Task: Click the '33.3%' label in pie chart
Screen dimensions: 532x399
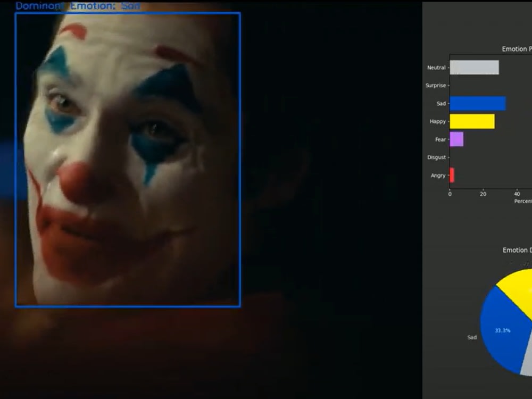Action: tap(503, 330)
